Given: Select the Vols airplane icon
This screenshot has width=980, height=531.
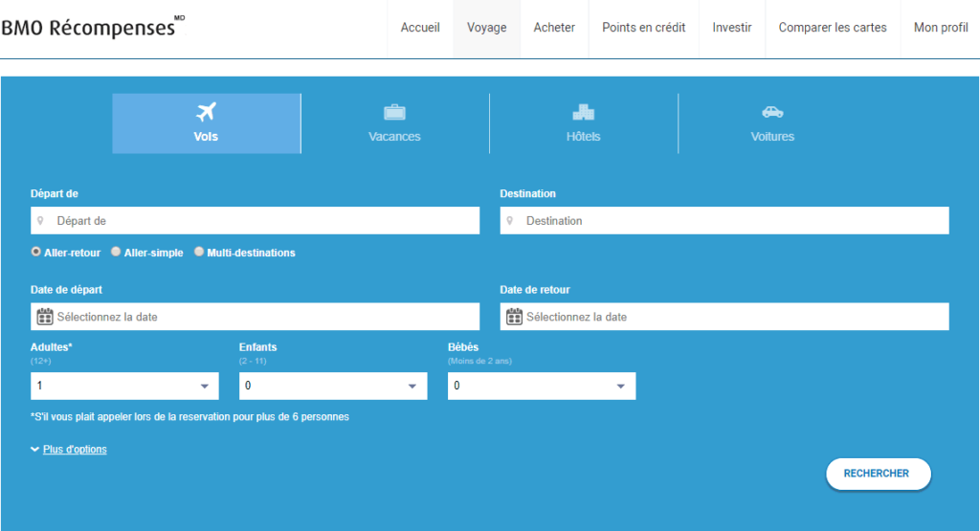Looking at the screenshot, I should point(206,112).
